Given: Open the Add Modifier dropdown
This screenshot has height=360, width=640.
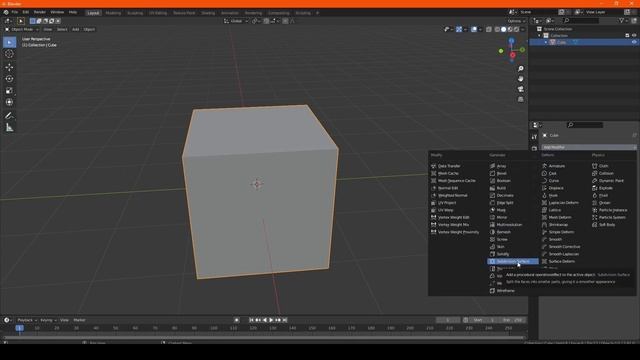Looking at the screenshot, I should point(588,147).
